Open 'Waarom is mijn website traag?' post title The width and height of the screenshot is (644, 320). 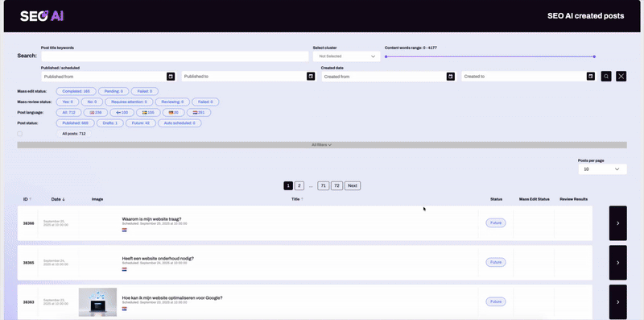point(151,218)
